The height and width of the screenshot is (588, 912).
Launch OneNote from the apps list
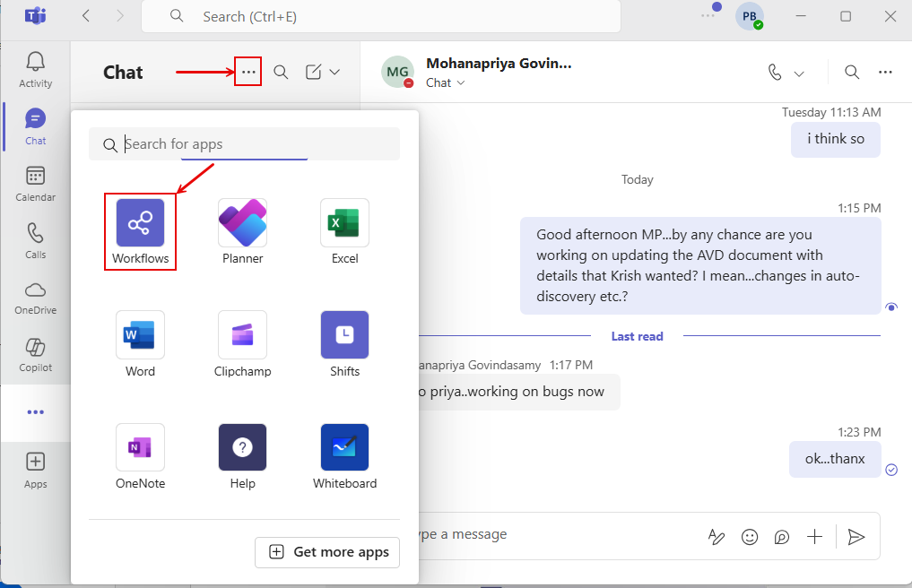pos(140,447)
